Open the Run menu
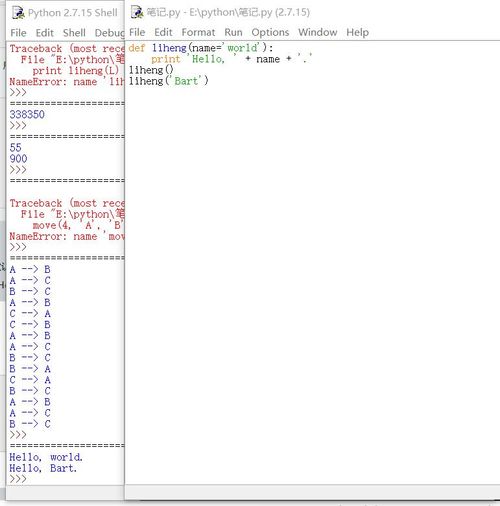Viewport: 500px width, 506px height. [x=233, y=32]
